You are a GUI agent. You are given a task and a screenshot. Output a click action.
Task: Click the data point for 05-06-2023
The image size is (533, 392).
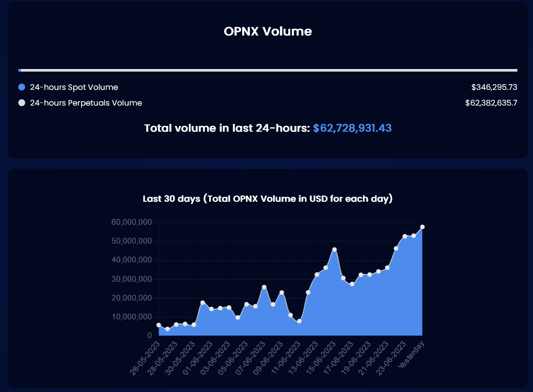[x=246, y=304]
